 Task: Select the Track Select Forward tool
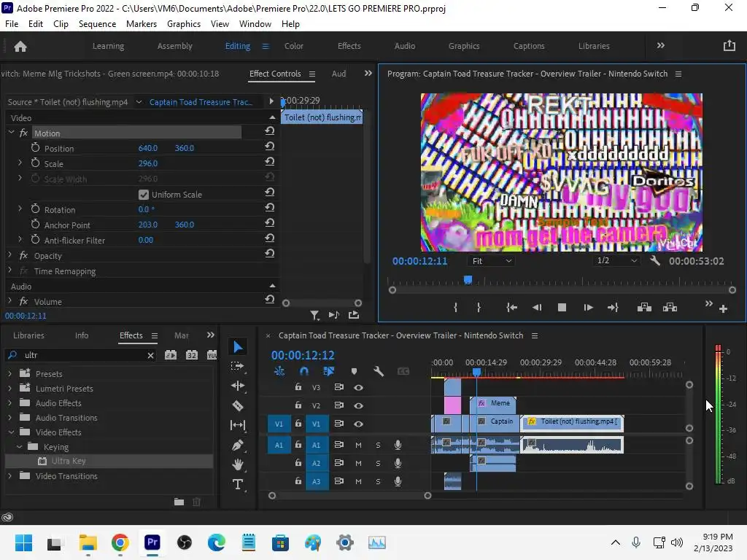[x=237, y=366]
